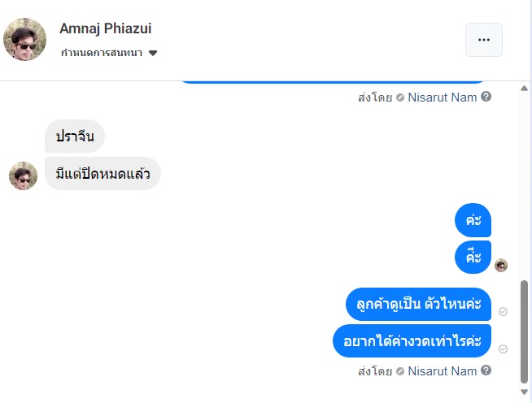Click the verified badge before bottom Nisarut Nam

coord(399,371)
